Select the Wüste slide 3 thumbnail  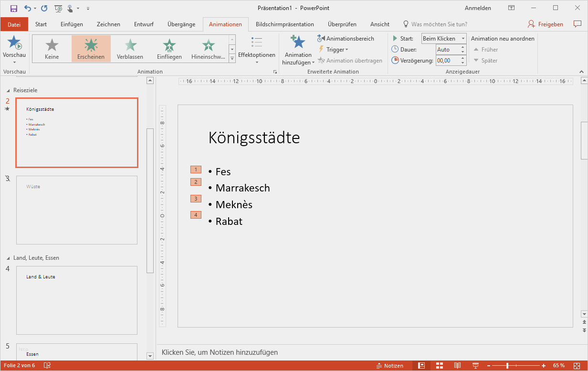[77, 210]
